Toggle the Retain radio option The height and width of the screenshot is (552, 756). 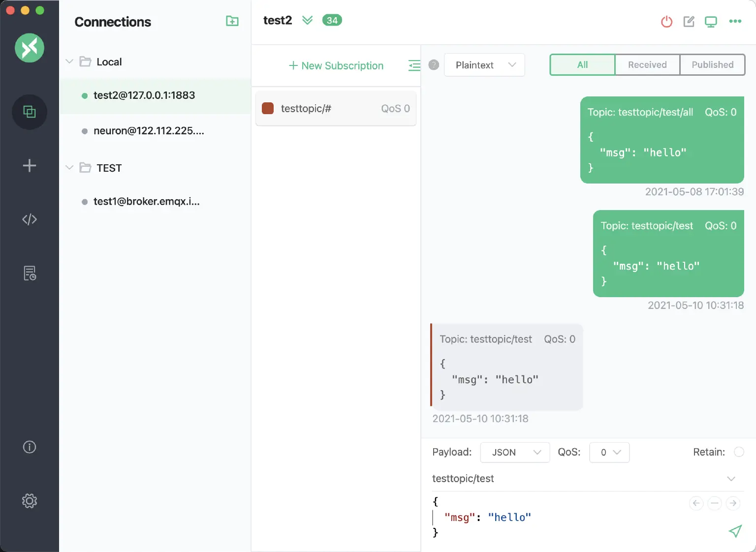739,452
